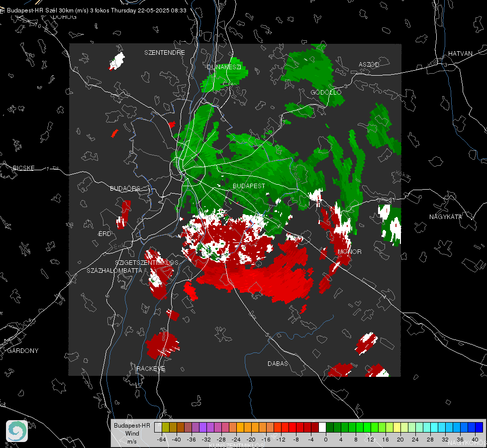Click the -12 value on the legend scale
This screenshot has height=448, width=487.
(281, 440)
